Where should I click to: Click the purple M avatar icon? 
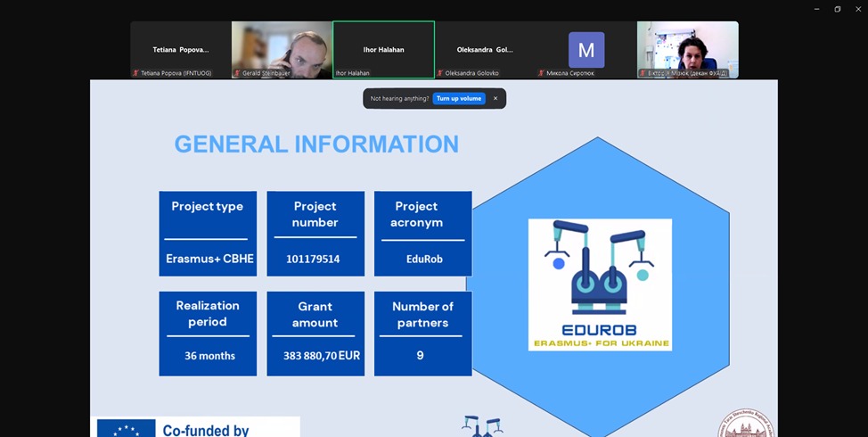(586, 50)
